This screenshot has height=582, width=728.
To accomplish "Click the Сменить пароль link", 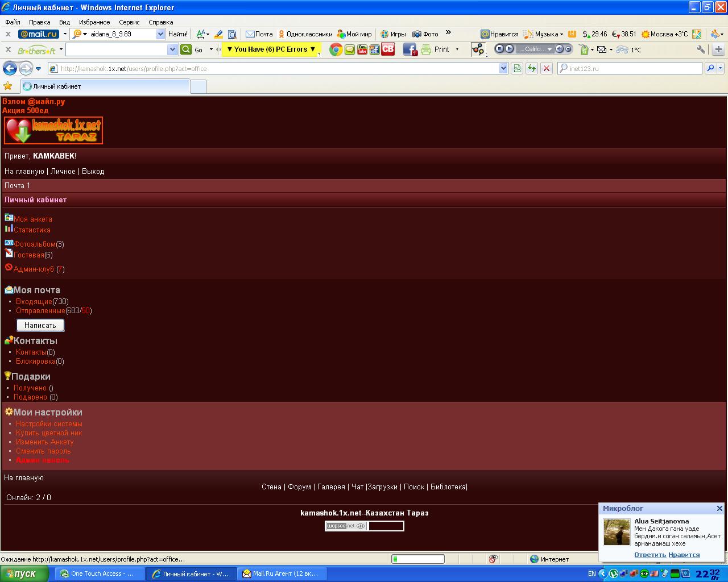I will click(x=43, y=451).
